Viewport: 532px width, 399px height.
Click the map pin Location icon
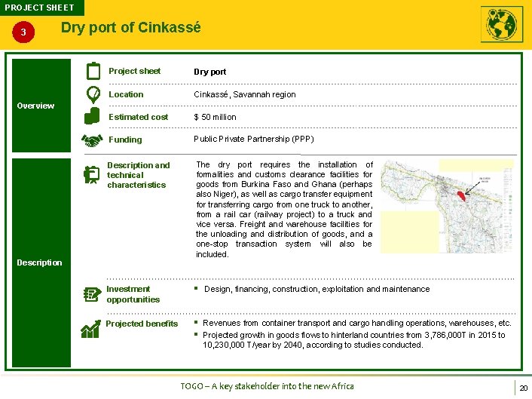[x=93, y=94]
